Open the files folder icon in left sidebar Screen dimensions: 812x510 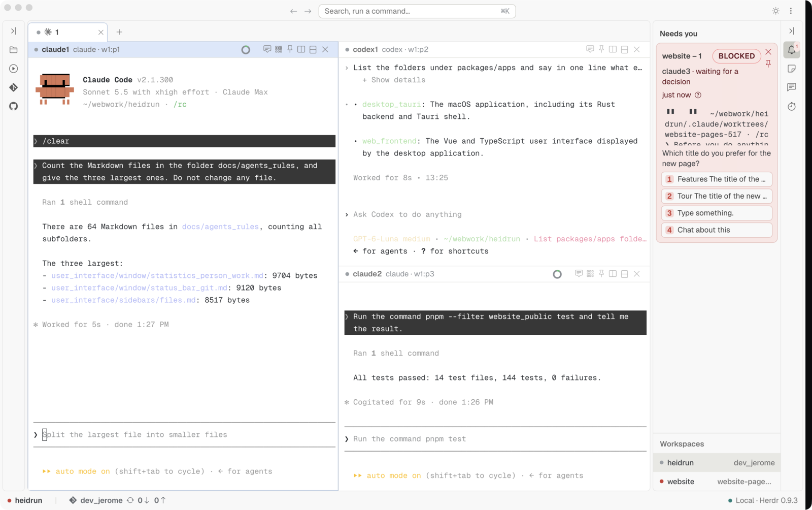click(x=14, y=50)
